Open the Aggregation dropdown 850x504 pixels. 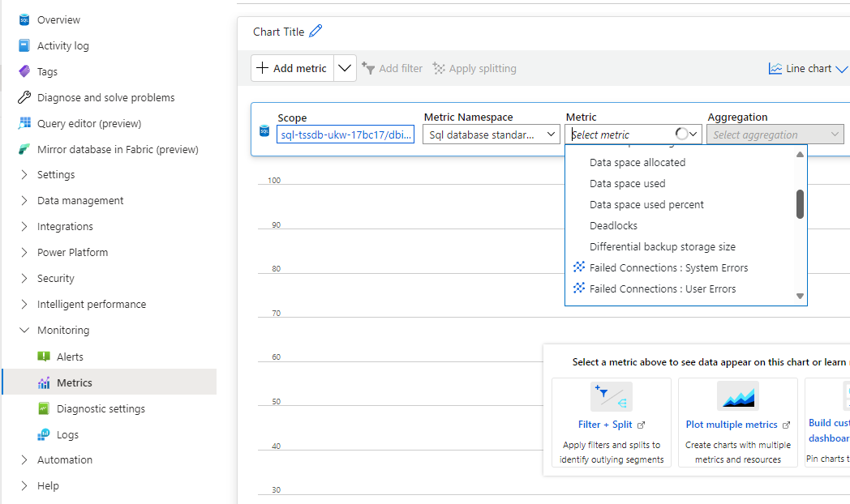click(x=775, y=135)
